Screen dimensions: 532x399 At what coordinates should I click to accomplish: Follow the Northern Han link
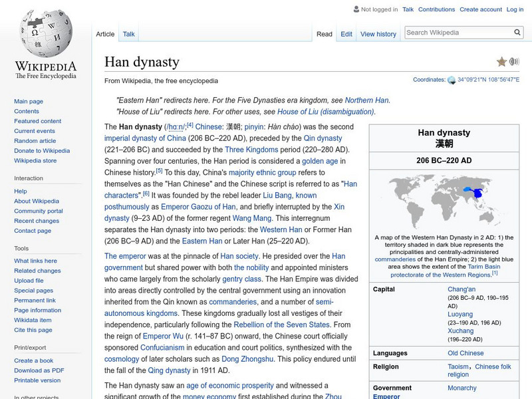click(x=366, y=100)
